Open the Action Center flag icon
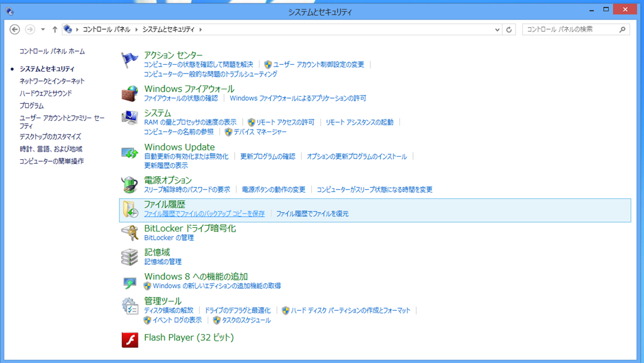 (130, 60)
